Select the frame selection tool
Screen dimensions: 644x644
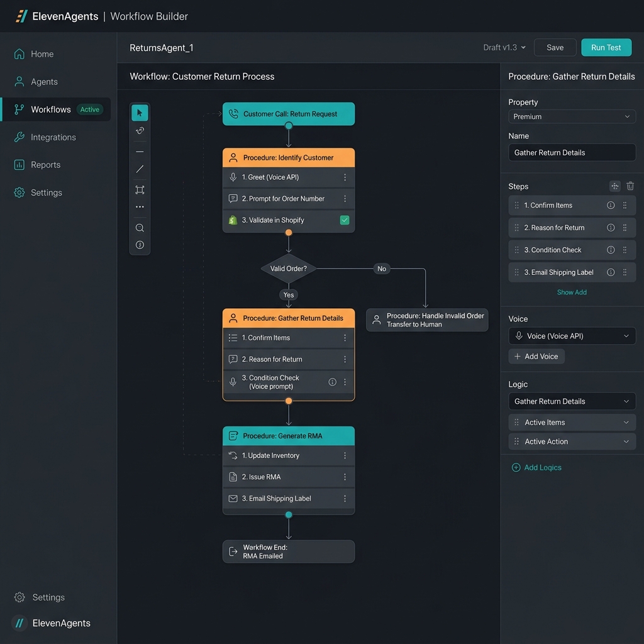(140, 190)
